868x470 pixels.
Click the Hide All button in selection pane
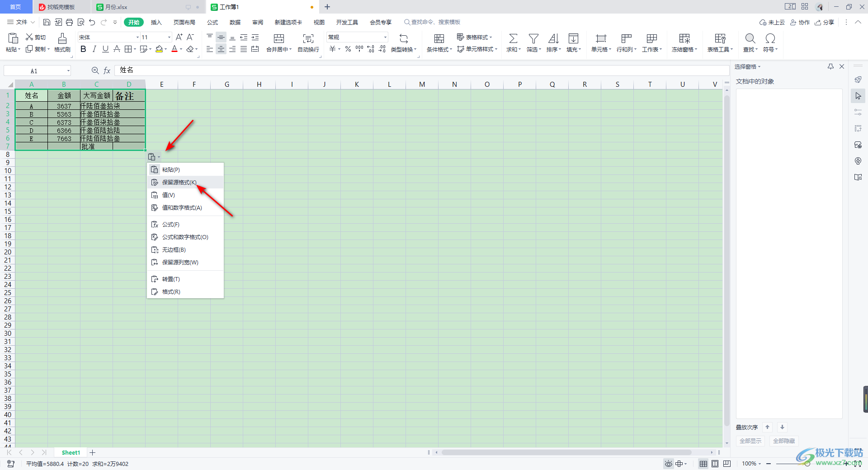point(784,441)
